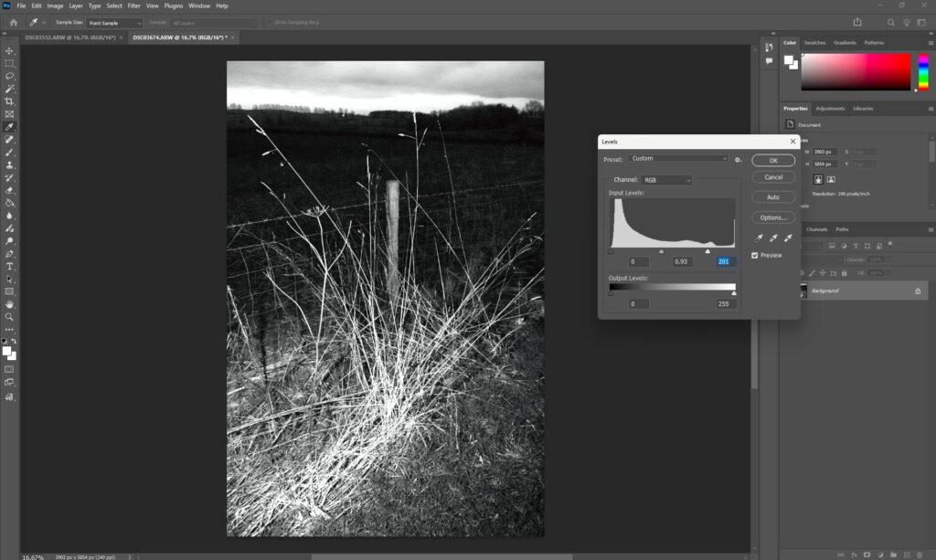The height and width of the screenshot is (560, 936).
Task: Select the Type tool
Action: [9, 266]
